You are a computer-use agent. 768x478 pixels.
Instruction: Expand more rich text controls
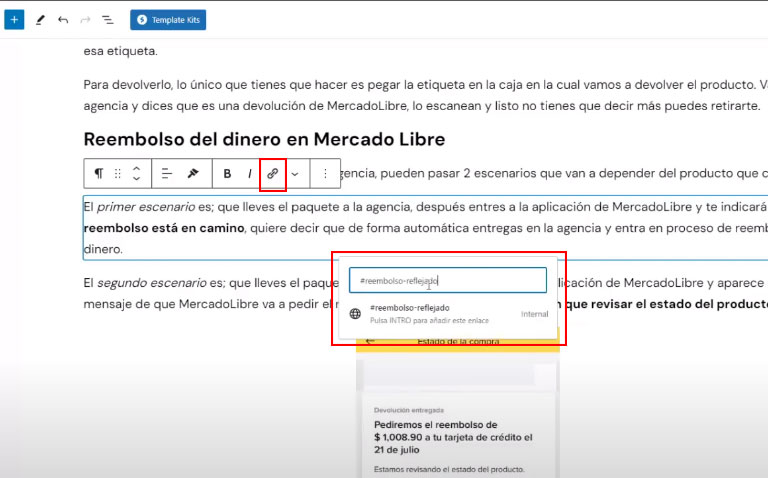[x=295, y=174]
